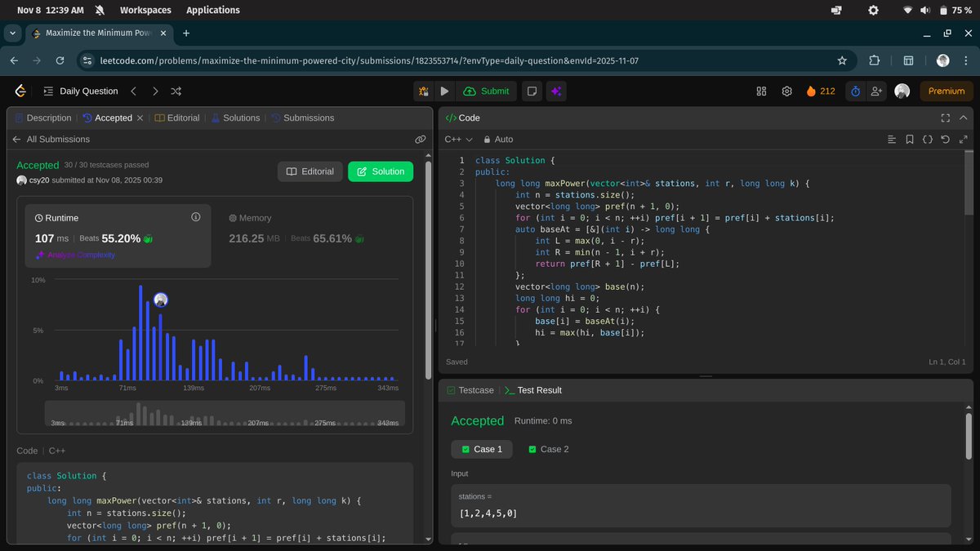Close the Accepted tab
980x551 pixels.
tap(140, 118)
